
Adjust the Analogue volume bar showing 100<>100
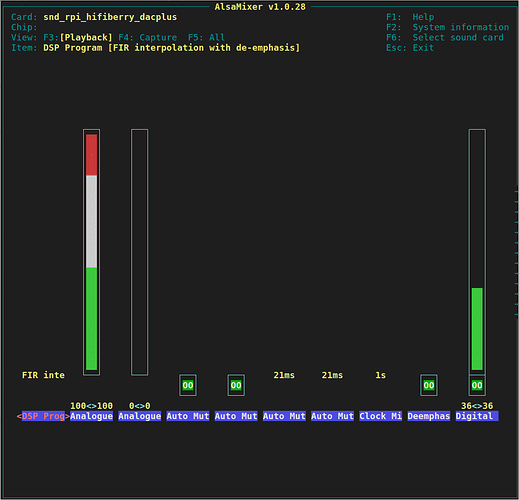91,252
